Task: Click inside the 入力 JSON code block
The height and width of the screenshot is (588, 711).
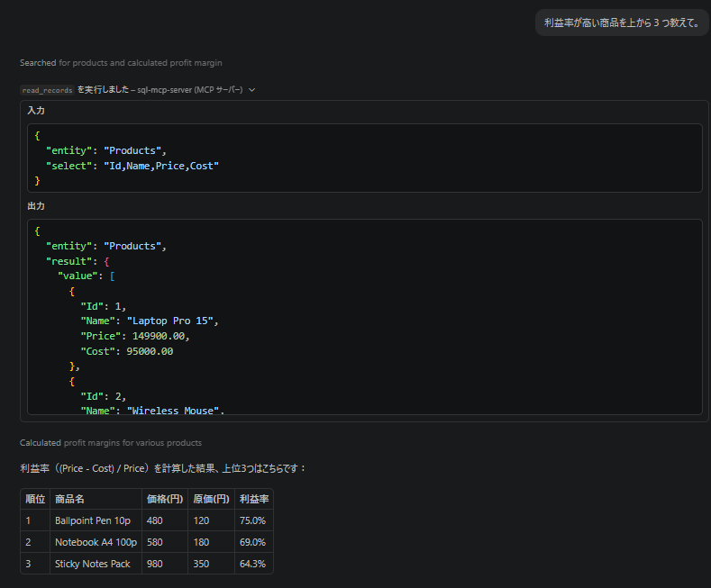Action: pyautogui.click(x=365, y=158)
